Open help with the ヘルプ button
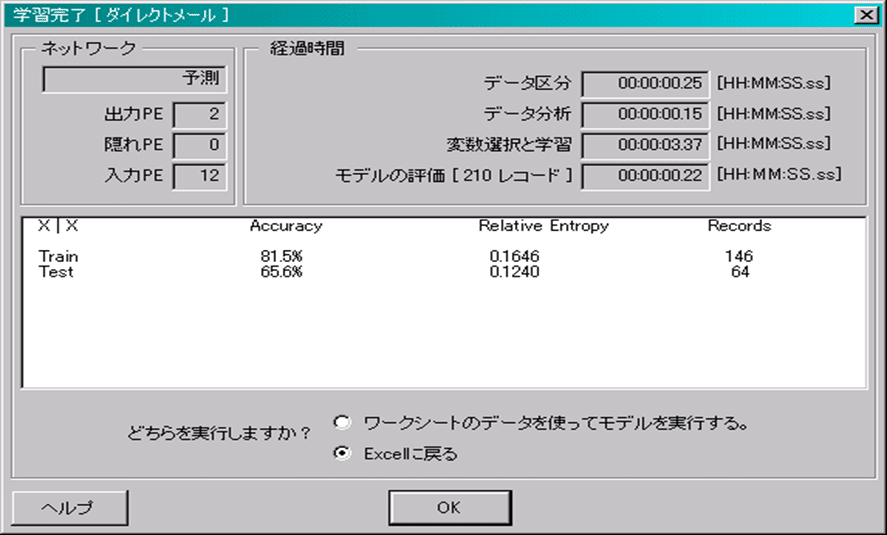887x535 pixels. click(x=70, y=507)
